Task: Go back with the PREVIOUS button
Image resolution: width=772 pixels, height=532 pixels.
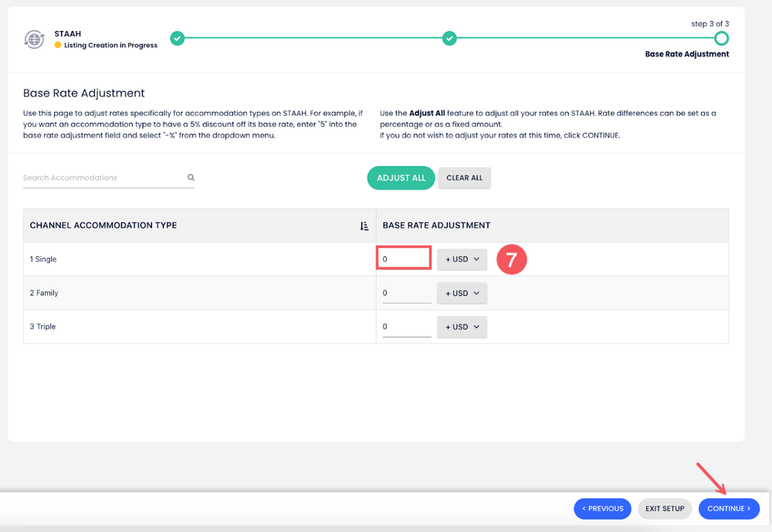Action: point(602,508)
